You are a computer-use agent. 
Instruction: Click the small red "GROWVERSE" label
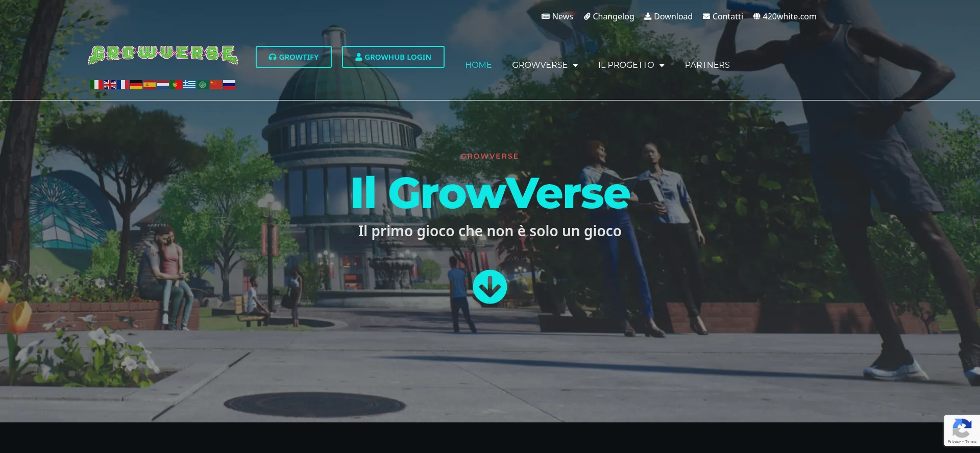coord(489,156)
